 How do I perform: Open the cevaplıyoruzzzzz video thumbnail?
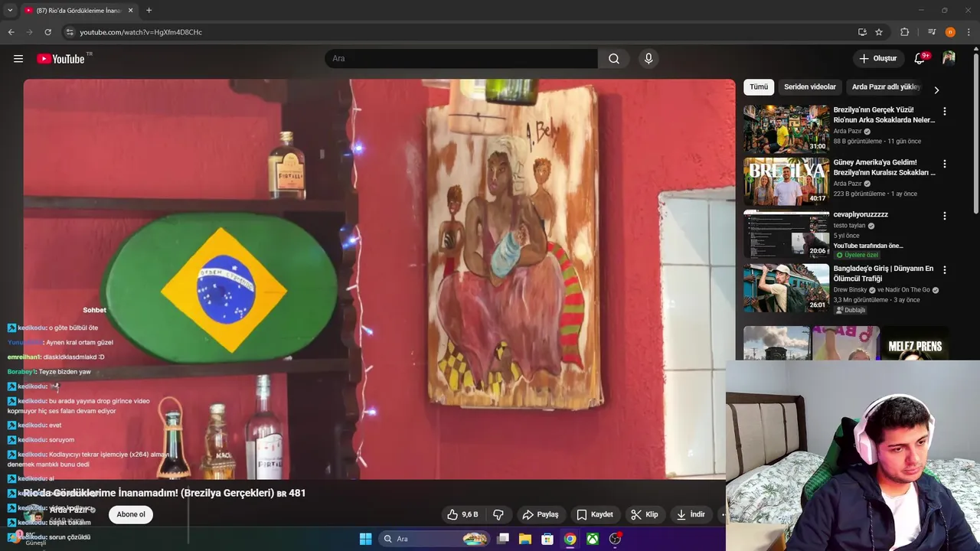pos(786,235)
